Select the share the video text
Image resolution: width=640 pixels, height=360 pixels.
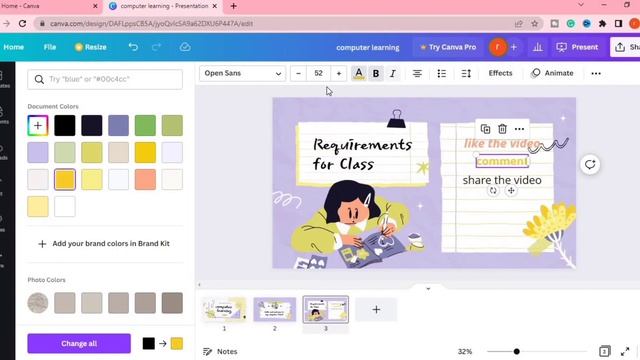point(502,180)
